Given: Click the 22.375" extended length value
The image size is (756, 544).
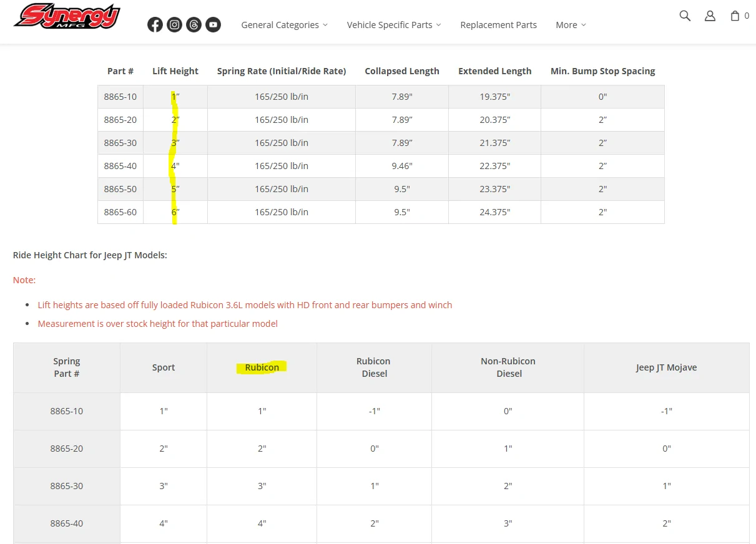Looking at the screenshot, I should pyautogui.click(x=495, y=166).
